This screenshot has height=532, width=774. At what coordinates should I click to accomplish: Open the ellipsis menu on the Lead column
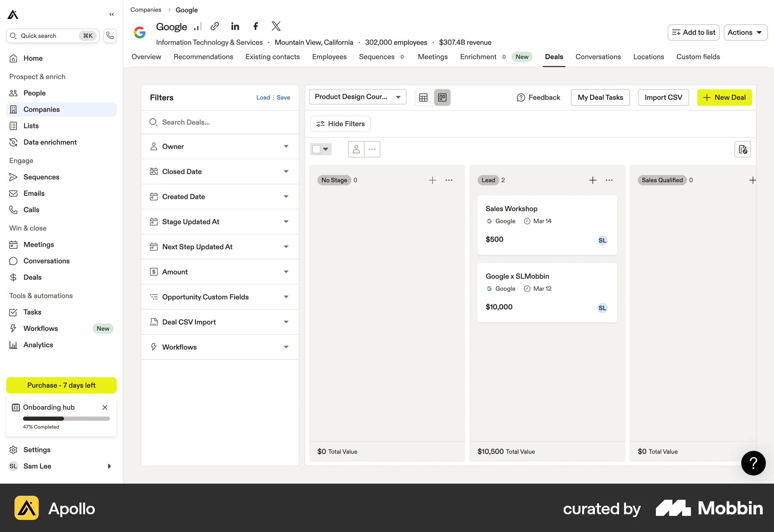tap(609, 180)
